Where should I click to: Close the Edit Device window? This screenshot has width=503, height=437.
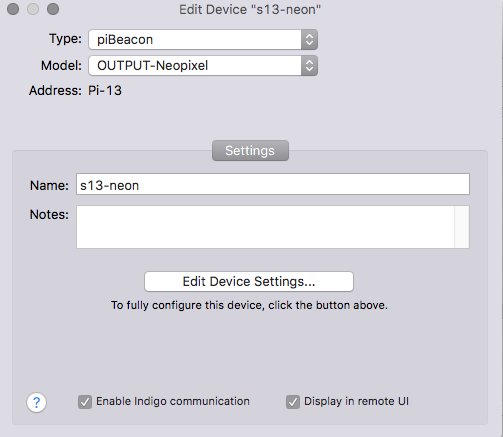coord(13,9)
